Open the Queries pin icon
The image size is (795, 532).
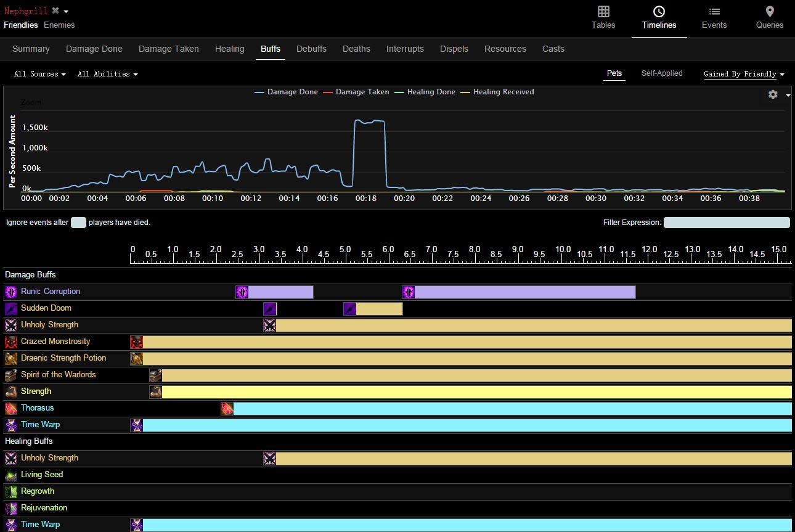coord(769,12)
